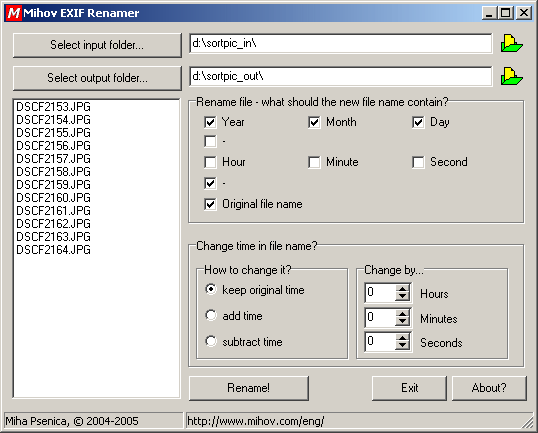
Task: Open output folder via green folder icon
Action: 512,76
